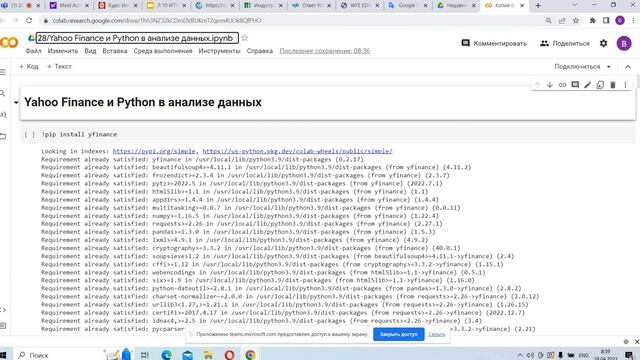Open the Справка menu
The width and height of the screenshot is (640, 360).
coord(260,51)
